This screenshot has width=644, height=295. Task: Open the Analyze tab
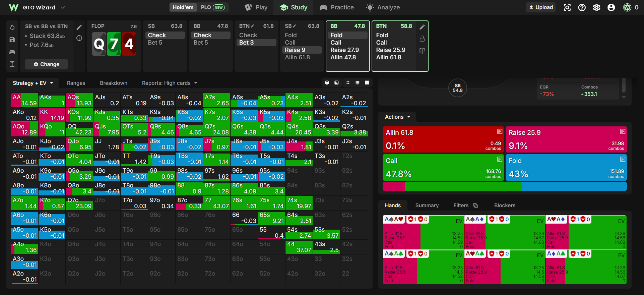[383, 7]
